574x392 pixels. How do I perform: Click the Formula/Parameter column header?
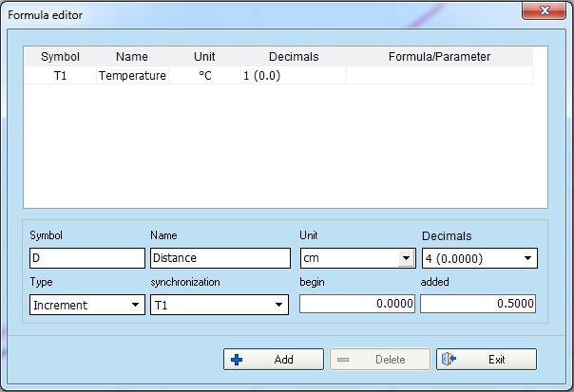click(439, 57)
